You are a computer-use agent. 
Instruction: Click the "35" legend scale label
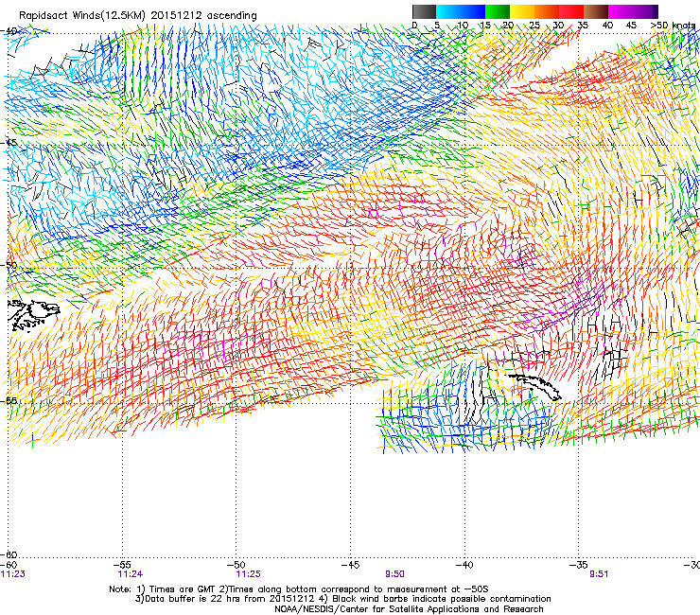point(583,26)
